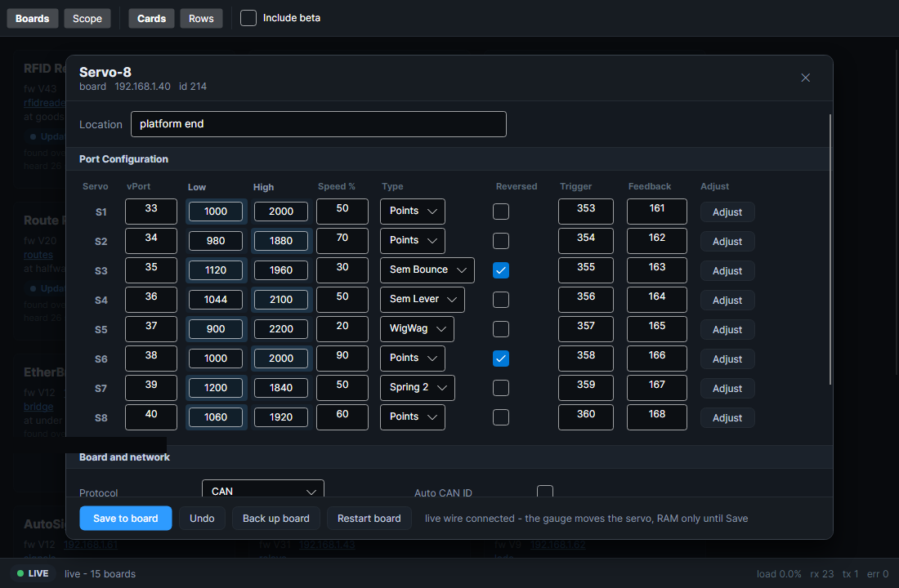
Task: Open the S8 Type dropdown
Action: (x=412, y=417)
